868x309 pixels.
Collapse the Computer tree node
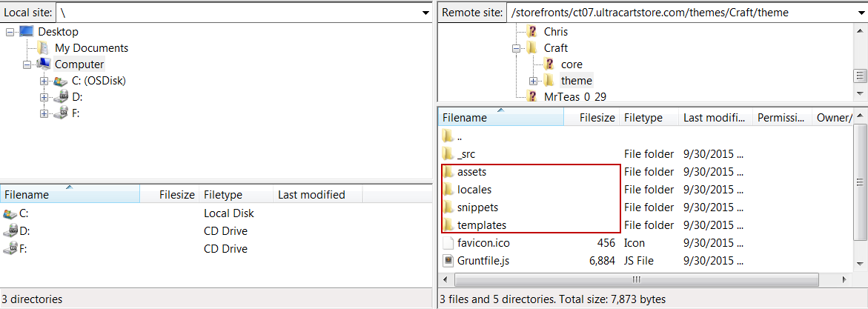point(27,64)
